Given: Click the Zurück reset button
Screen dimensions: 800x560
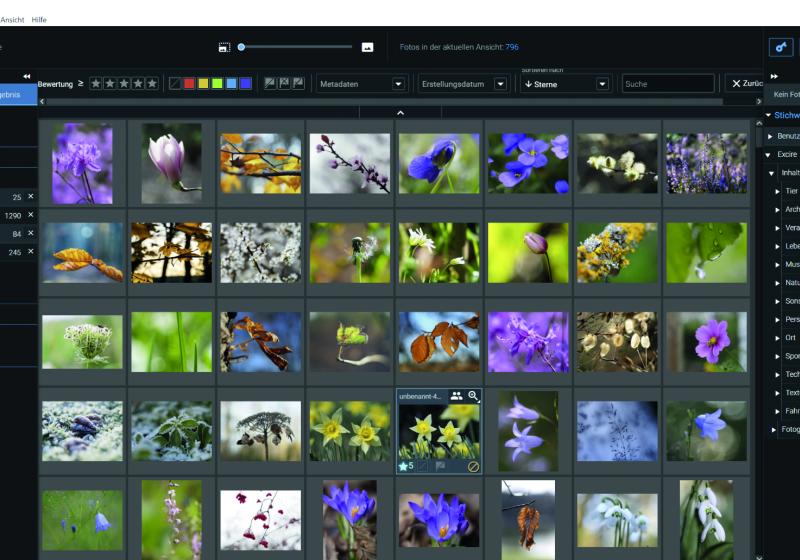Looking at the screenshot, I should [x=746, y=84].
